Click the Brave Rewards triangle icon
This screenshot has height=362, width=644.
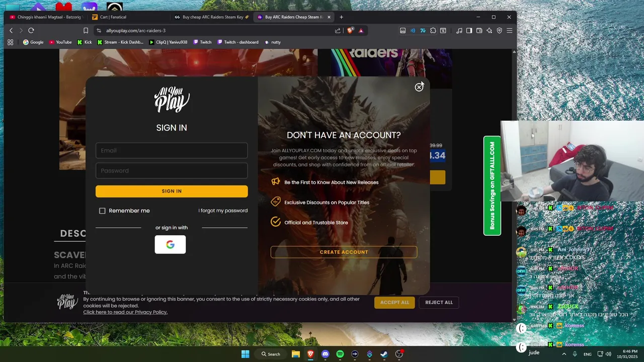361,31
